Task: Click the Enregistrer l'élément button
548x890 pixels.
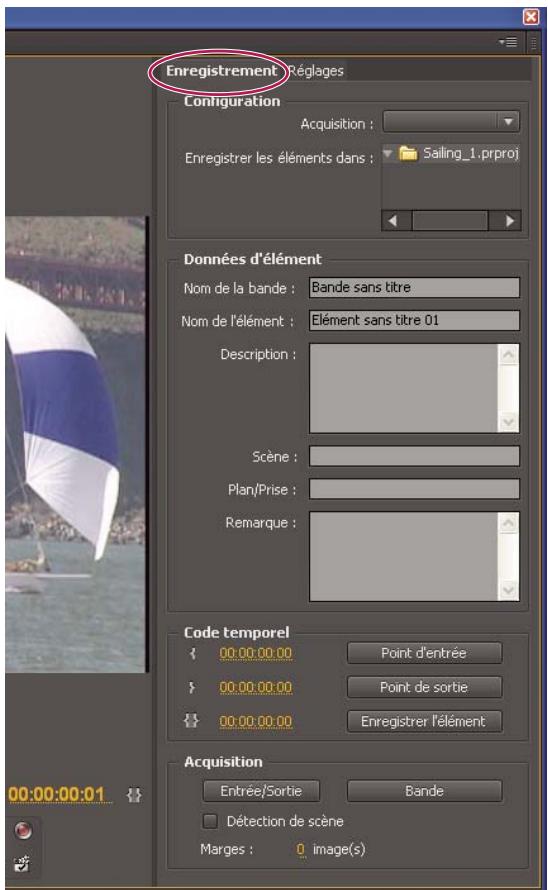Action: coord(424,721)
